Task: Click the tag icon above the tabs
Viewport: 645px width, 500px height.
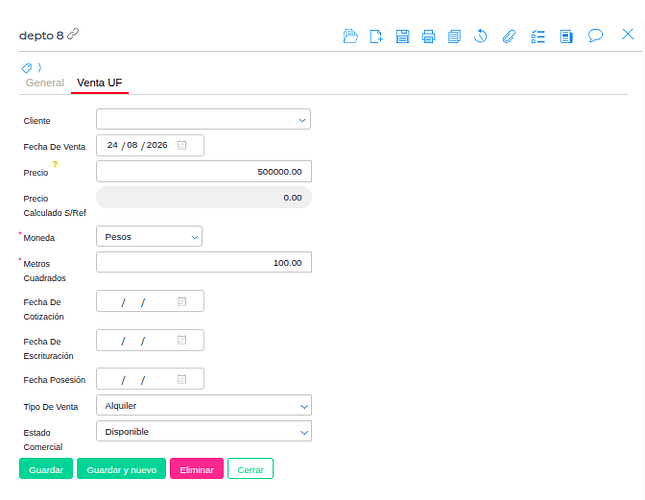Action: (27, 68)
